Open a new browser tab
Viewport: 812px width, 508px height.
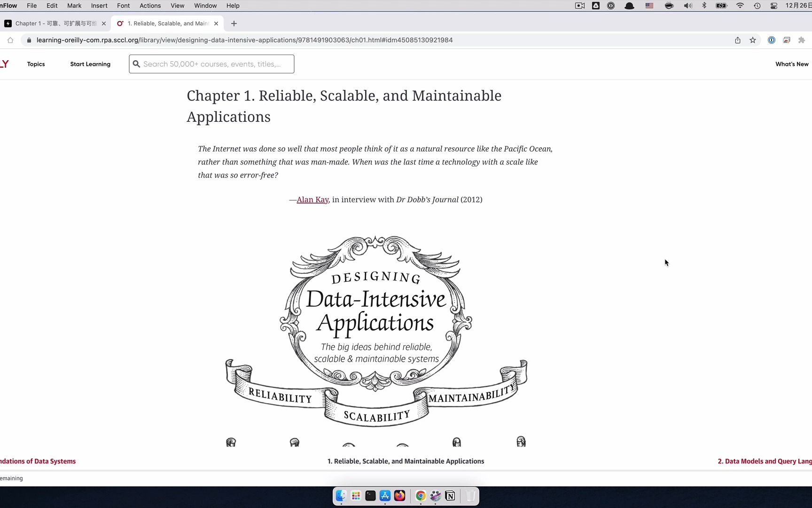point(234,24)
